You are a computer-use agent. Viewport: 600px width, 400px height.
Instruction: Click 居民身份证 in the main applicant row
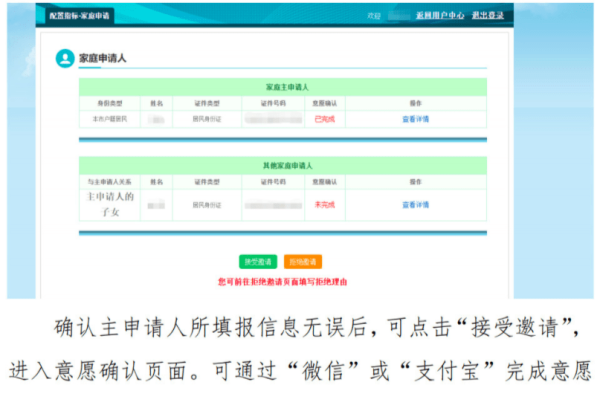(x=207, y=119)
